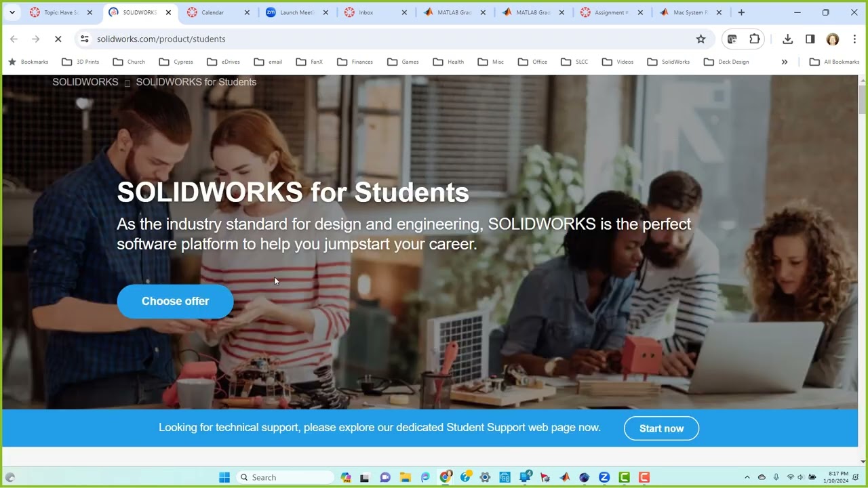Click SOLIDWORKS for Students breadcrumb

pos(196,82)
